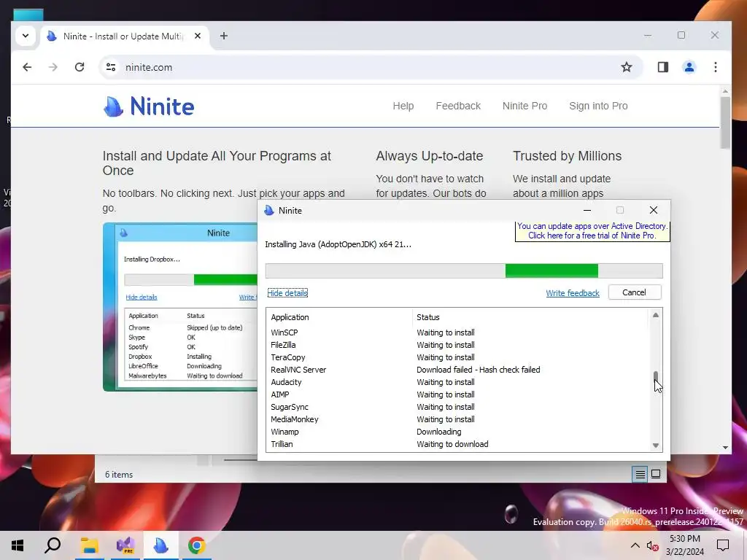Open the Help page link

pos(403,106)
